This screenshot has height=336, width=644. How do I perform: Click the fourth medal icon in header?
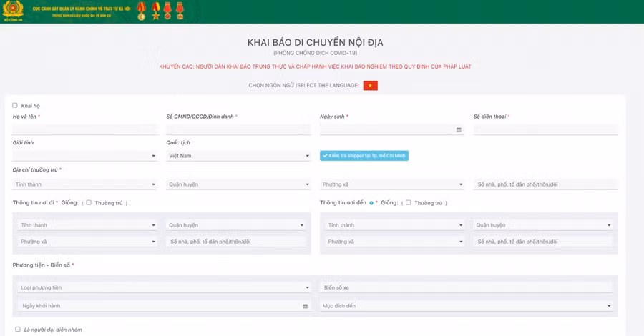180,11
